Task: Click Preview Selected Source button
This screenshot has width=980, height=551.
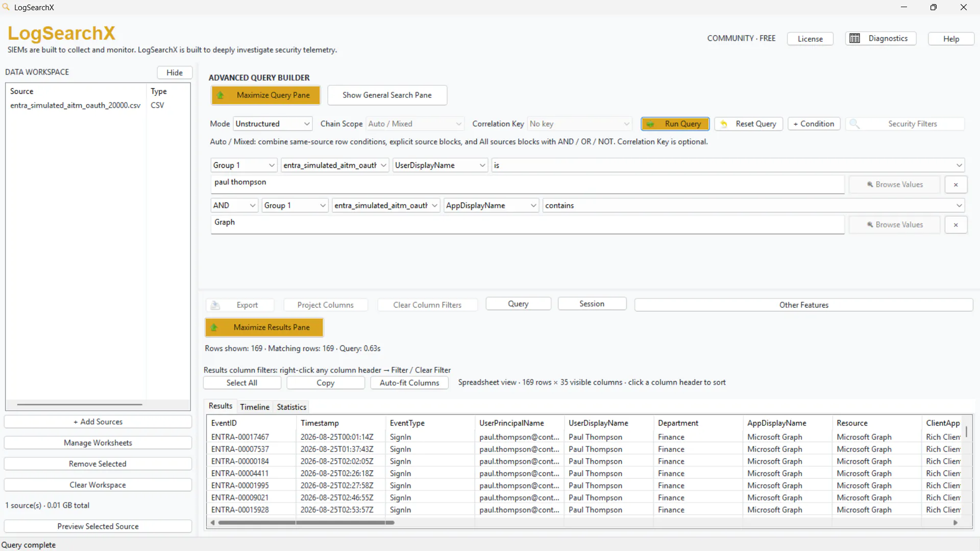Action: (98, 527)
